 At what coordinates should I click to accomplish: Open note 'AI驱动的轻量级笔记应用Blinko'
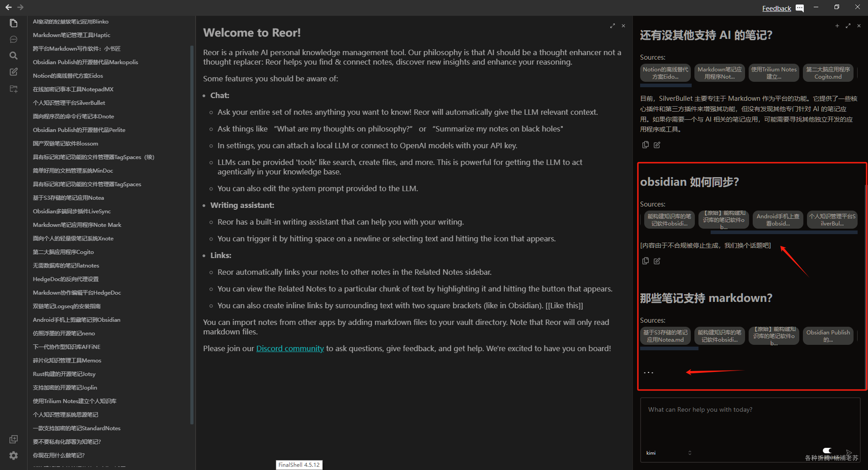click(71, 22)
